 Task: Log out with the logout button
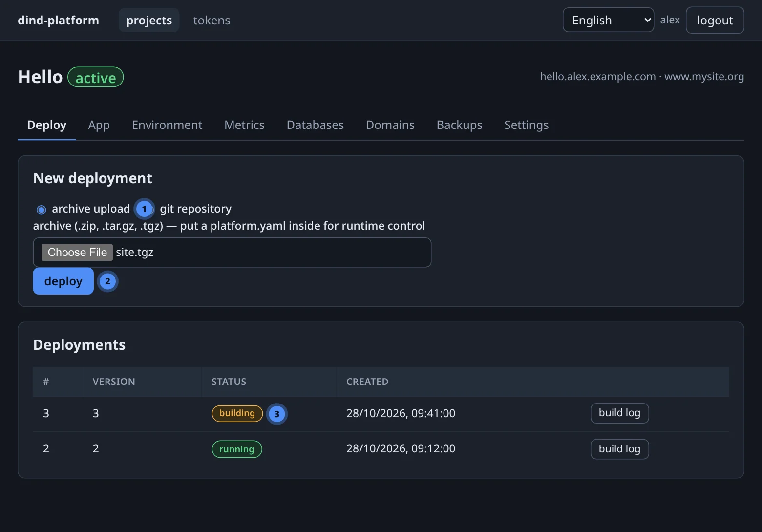(715, 20)
